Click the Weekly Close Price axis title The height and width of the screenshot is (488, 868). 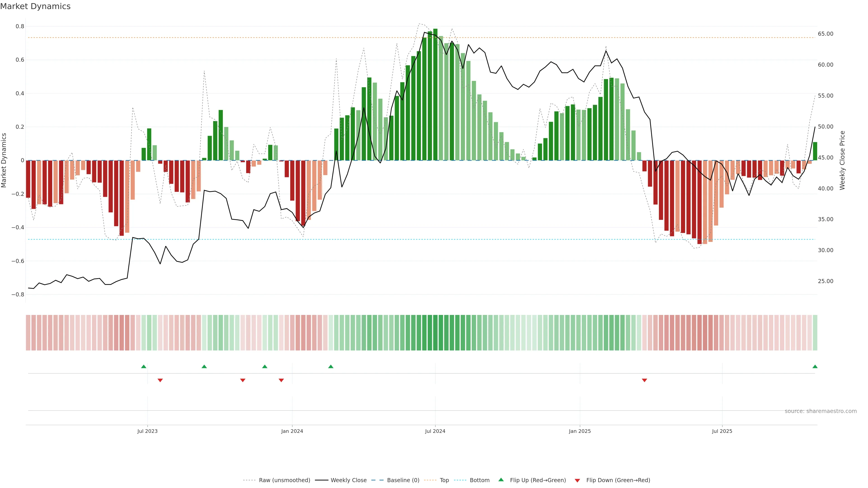(x=842, y=160)
